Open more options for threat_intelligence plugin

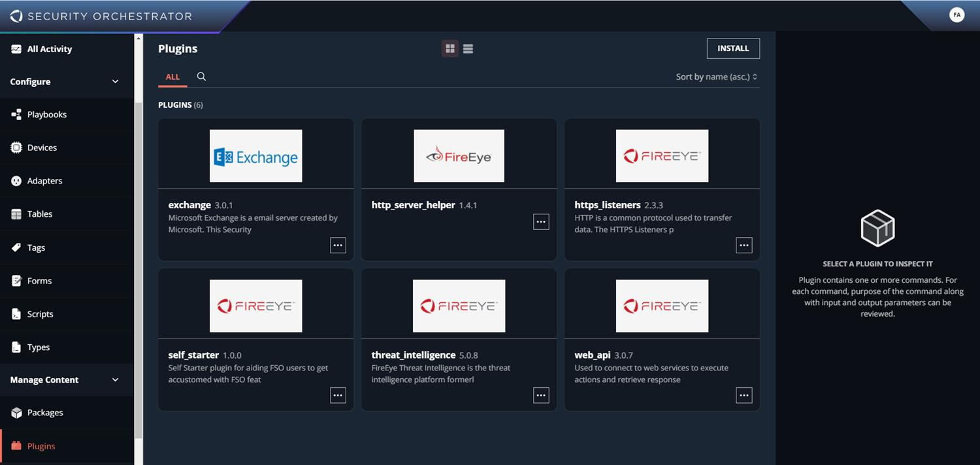click(541, 395)
